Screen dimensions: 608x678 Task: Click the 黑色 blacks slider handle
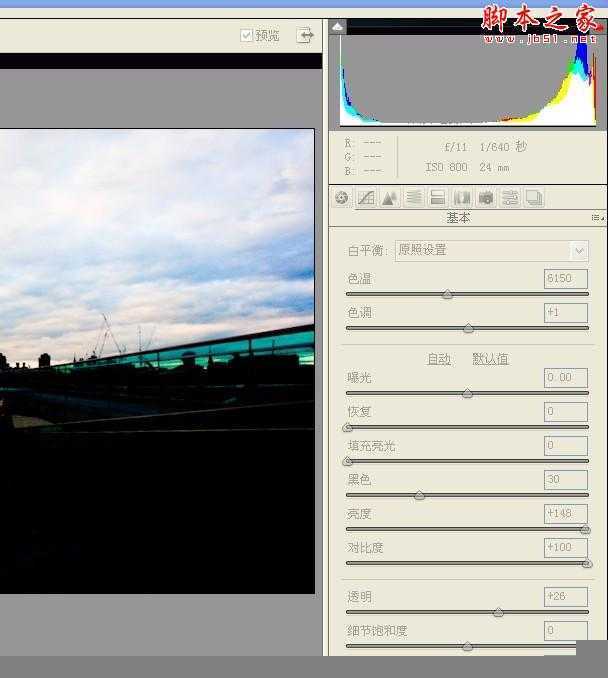[419, 496]
